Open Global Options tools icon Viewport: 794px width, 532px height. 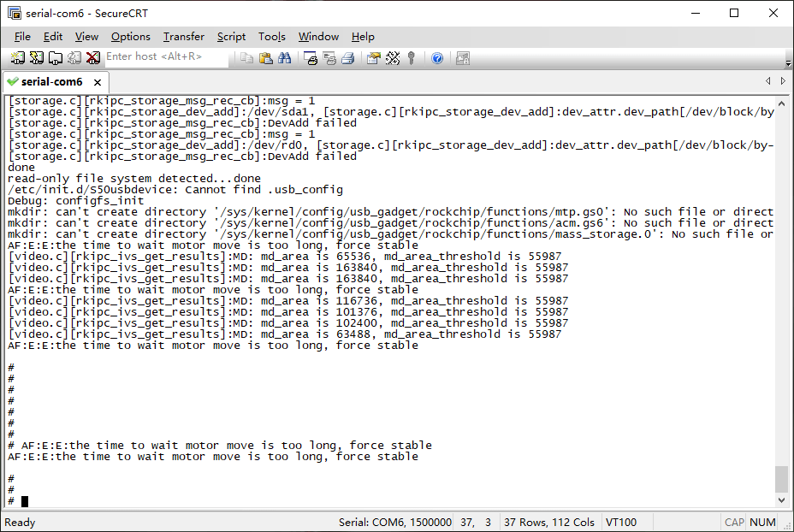tap(393, 58)
